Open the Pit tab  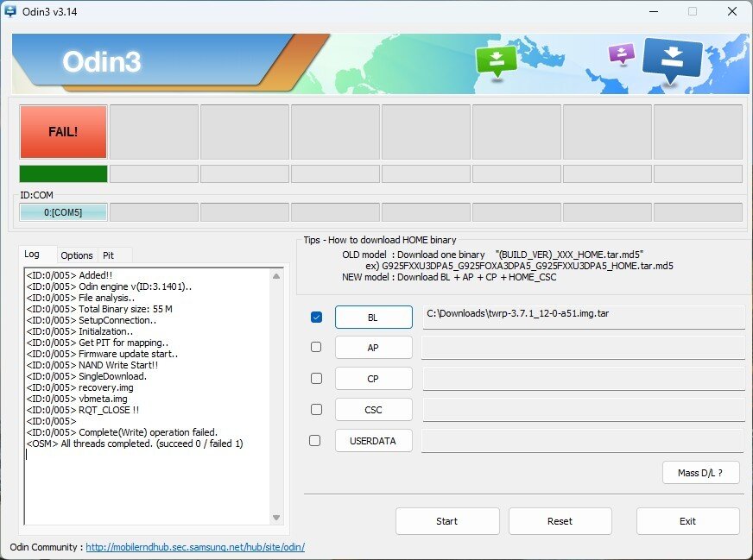(x=109, y=255)
